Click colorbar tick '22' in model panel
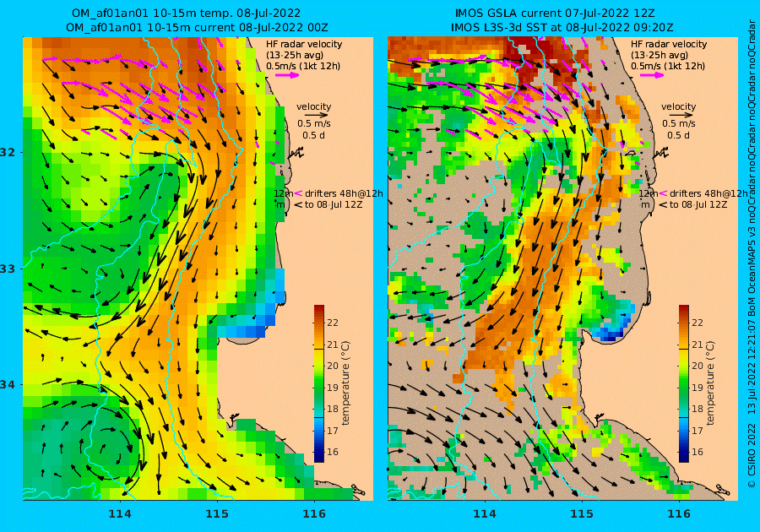760x532 pixels. pyautogui.click(x=333, y=323)
